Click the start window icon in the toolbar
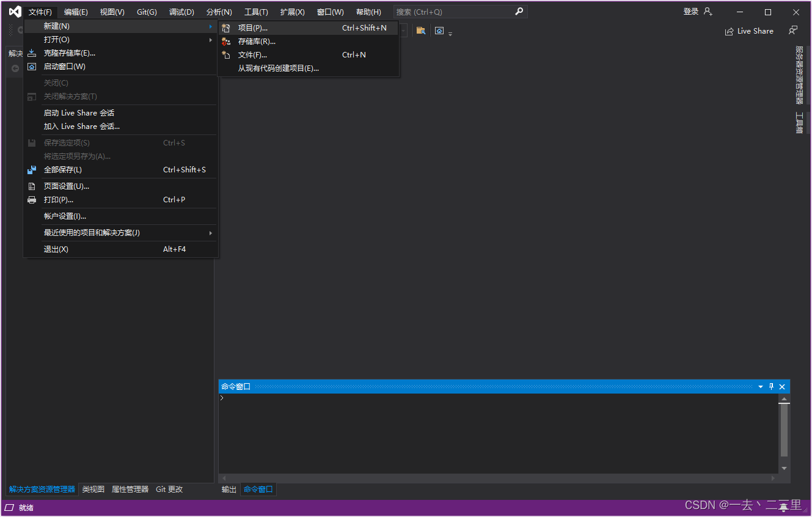The height and width of the screenshot is (517, 812). (439, 31)
